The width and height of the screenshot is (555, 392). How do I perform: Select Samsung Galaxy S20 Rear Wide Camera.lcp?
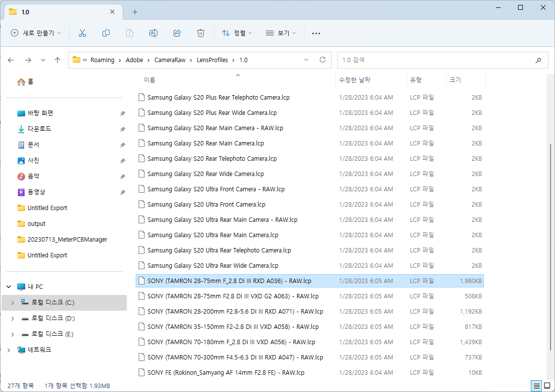coord(310,174)
